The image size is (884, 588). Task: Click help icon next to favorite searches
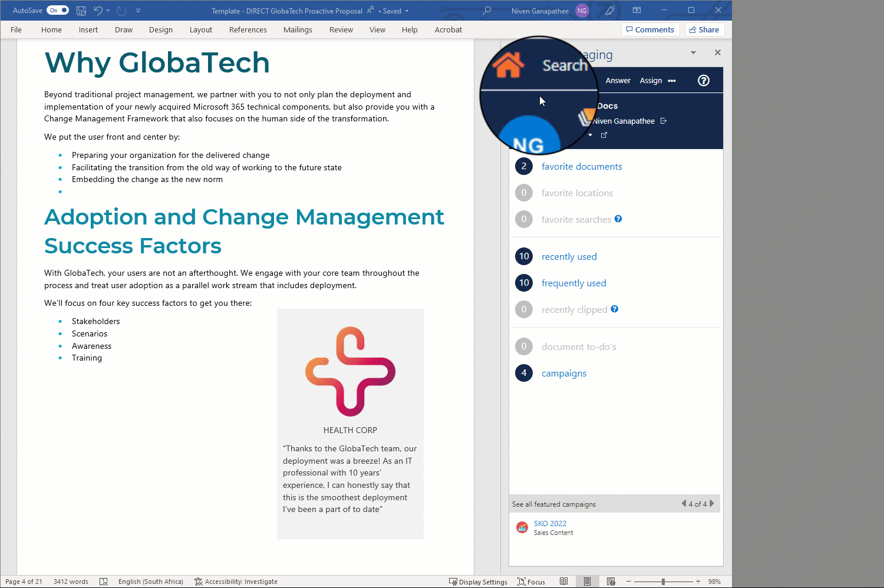pyautogui.click(x=618, y=219)
